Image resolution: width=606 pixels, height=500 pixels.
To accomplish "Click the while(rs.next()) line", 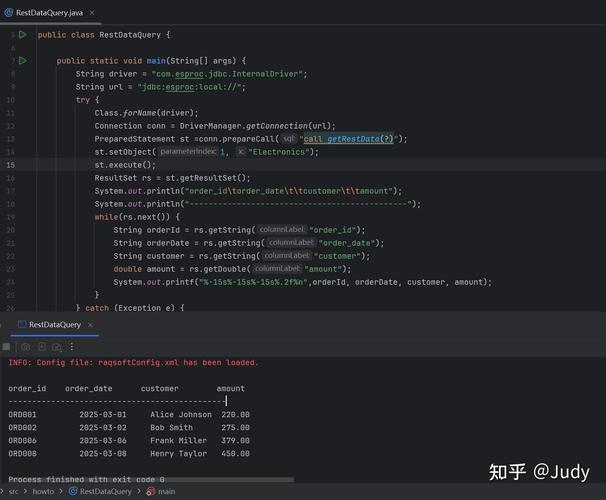I will (137, 217).
